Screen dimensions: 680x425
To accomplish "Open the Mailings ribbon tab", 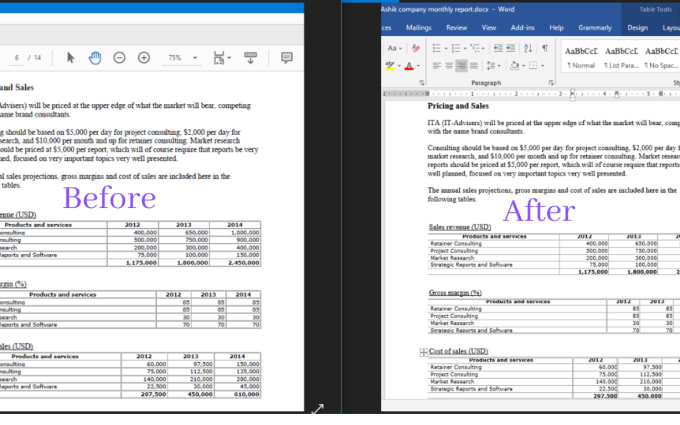I will tap(418, 28).
